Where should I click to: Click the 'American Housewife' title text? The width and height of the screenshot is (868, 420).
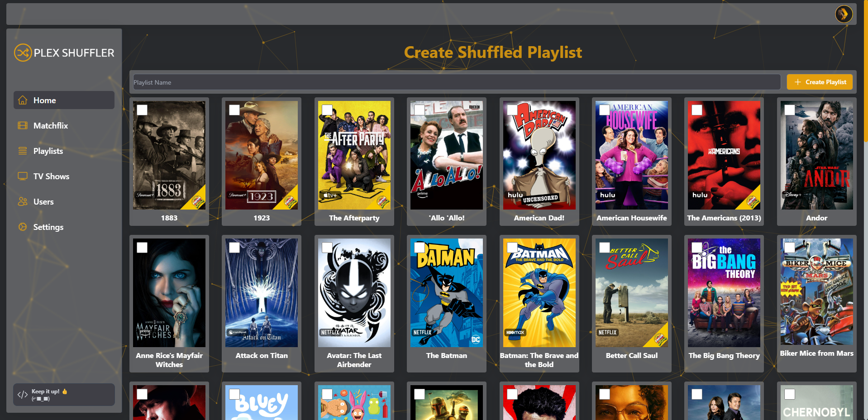pos(632,218)
